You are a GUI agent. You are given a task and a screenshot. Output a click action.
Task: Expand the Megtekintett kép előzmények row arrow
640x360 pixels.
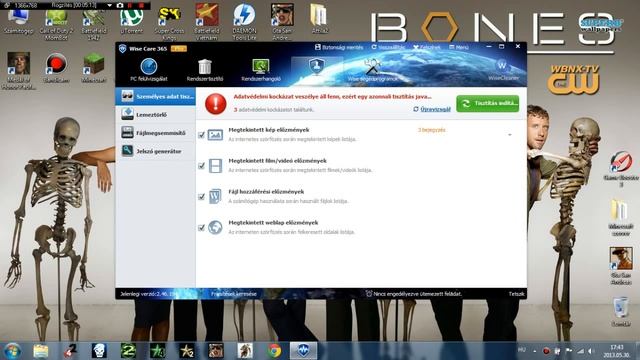[x=509, y=135]
